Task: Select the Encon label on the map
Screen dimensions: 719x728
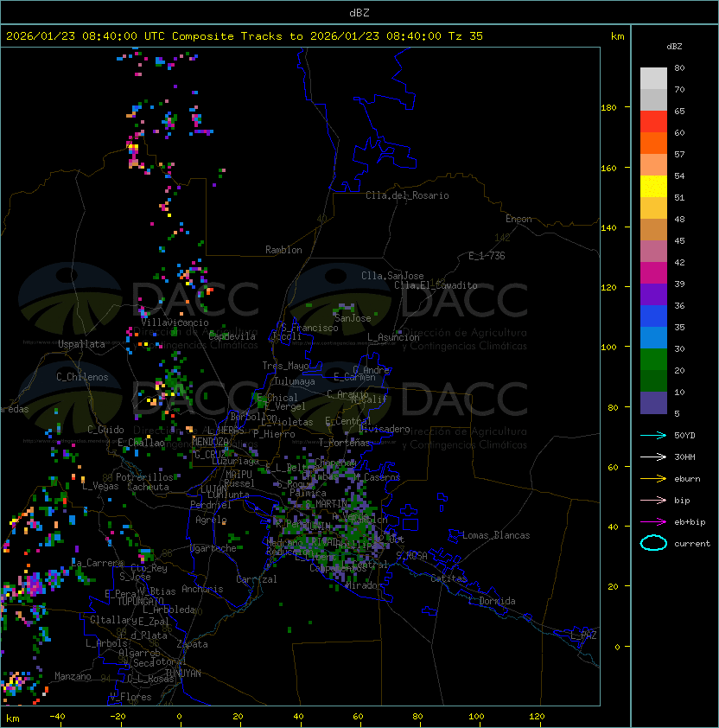Action: tap(519, 219)
